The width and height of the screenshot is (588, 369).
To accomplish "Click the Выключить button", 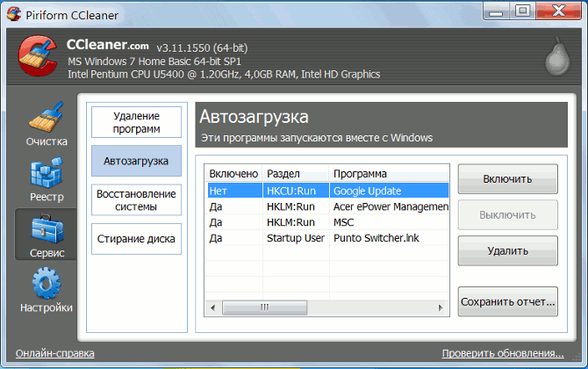I will coord(508,215).
